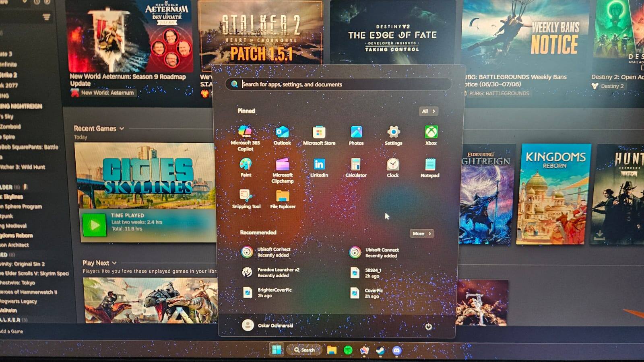Click PUBG: BATTLEGROUNDS game tag

click(x=496, y=93)
